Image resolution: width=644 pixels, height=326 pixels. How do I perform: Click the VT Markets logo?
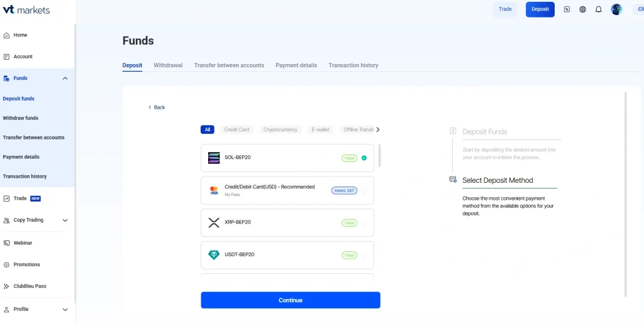click(x=26, y=10)
